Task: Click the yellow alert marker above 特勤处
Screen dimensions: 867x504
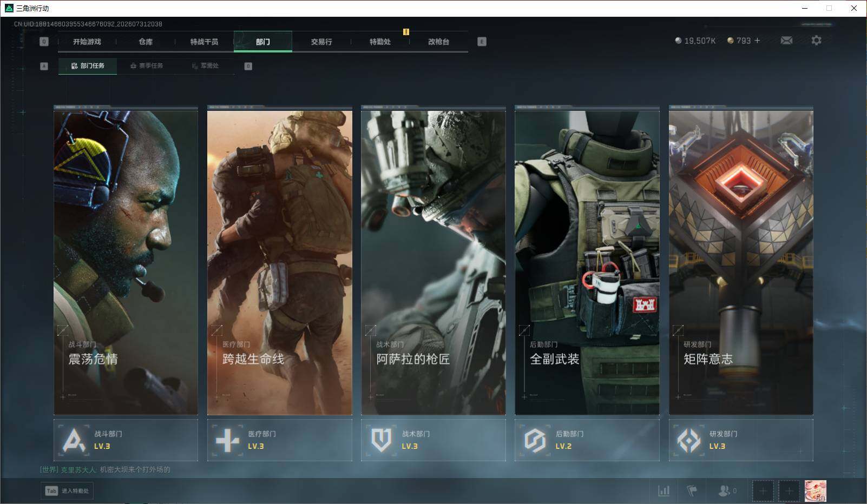Action: click(x=406, y=32)
